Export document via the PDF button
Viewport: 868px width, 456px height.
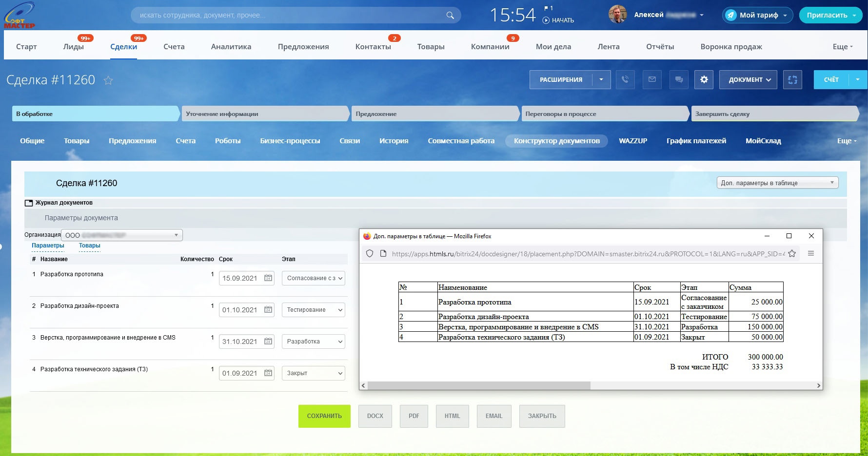[414, 416]
